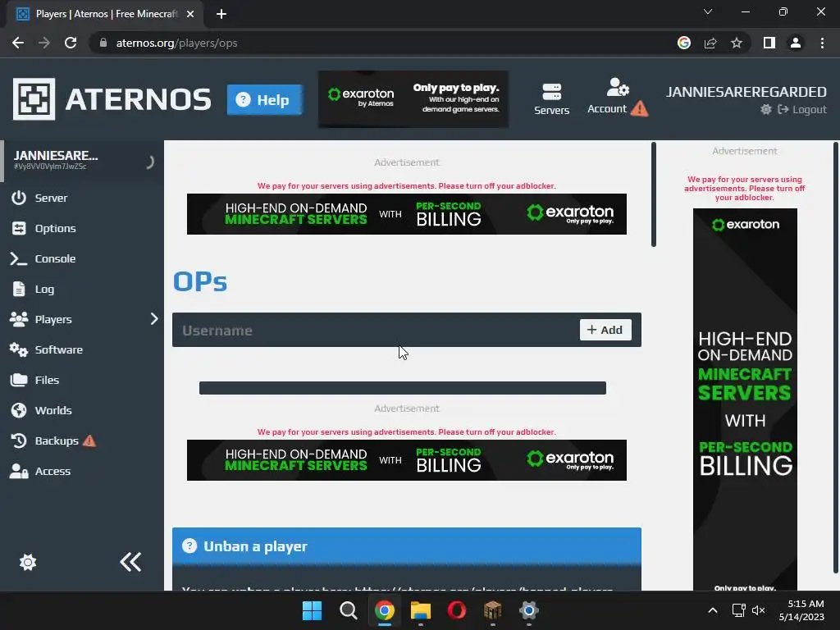
Task: Click the muted volume tray icon
Action: (758, 610)
